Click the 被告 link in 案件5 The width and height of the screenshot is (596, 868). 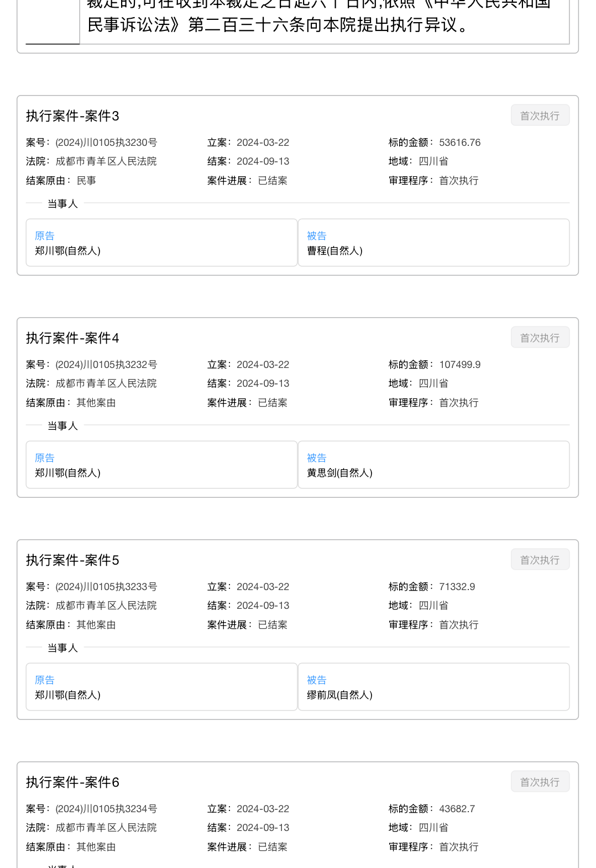pos(317,680)
